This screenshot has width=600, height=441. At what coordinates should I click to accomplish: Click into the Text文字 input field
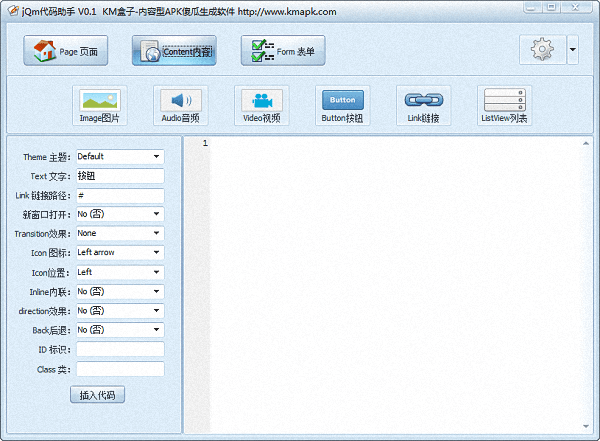click(119, 176)
